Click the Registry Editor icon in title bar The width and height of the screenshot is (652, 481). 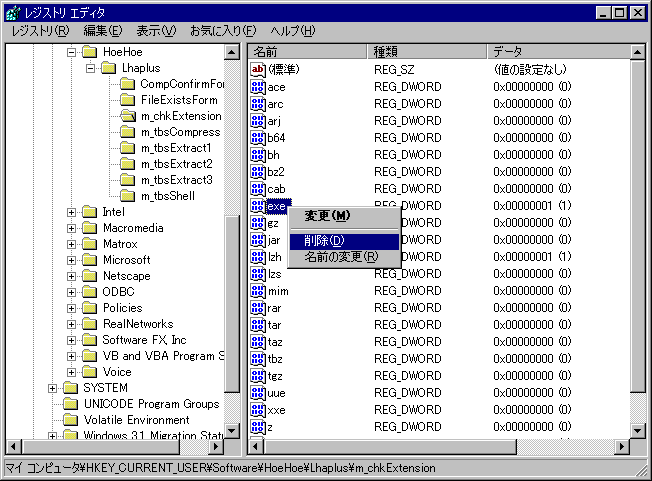[x=11, y=11]
